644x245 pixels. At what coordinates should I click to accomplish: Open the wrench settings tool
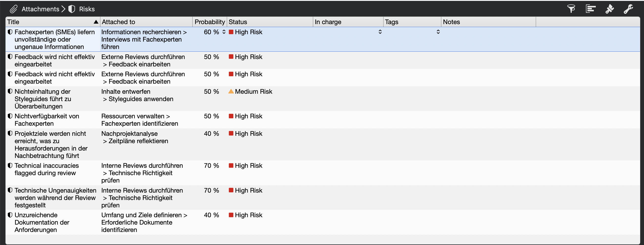coord(628,9)
